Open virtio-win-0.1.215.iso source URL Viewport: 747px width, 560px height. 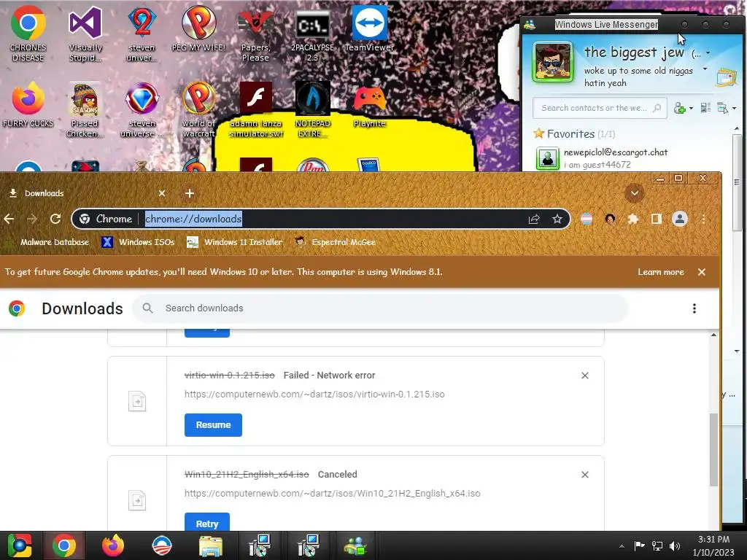tap(314, 394)
